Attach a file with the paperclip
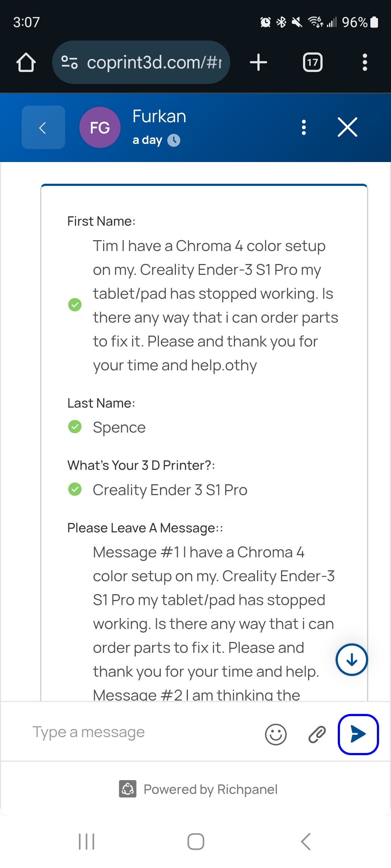The height and width of the screenshot is (868, 391). point(317,734)
